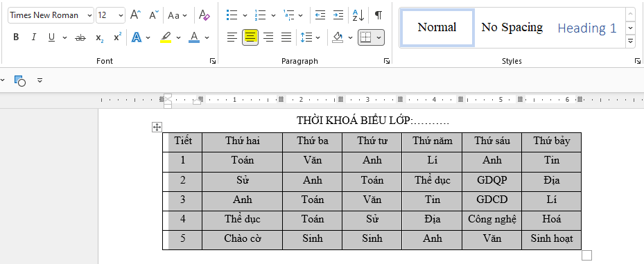Open highlight color dropdown arrow

click(x=178, y=38)
